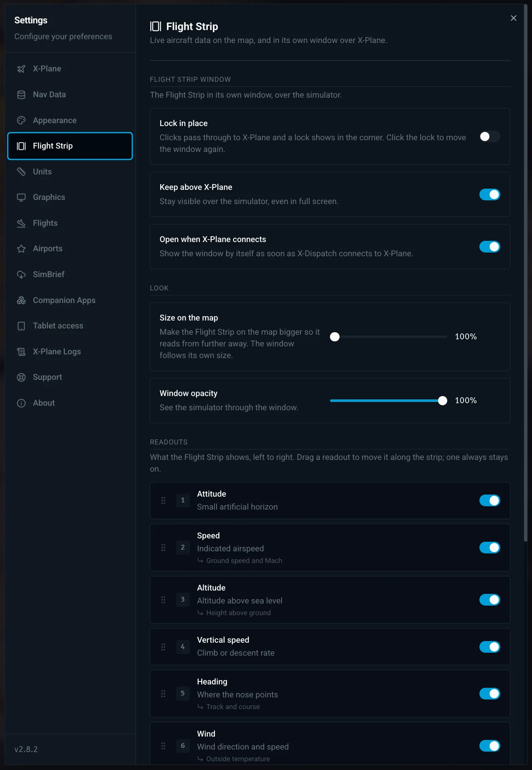Toggle the Speed readout off
This screenshot has height=770, width=532.
pyautogui.click(x=490, y=548)
